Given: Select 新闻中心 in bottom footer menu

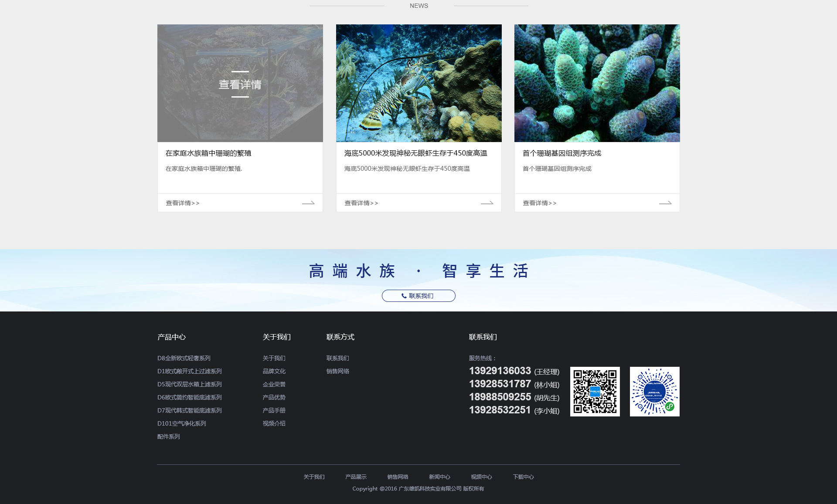Looking at the screenshot, I should point(439,477).
